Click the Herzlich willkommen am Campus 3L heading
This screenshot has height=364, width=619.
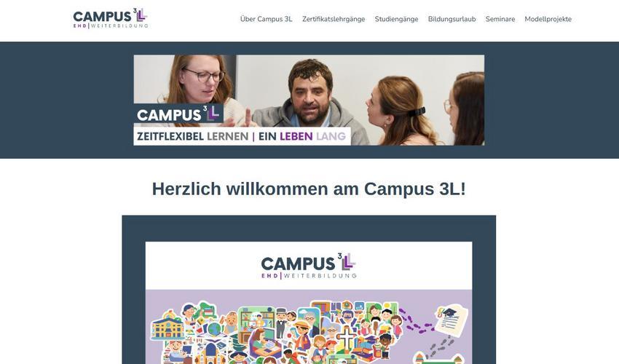click(x=309, y=189)
